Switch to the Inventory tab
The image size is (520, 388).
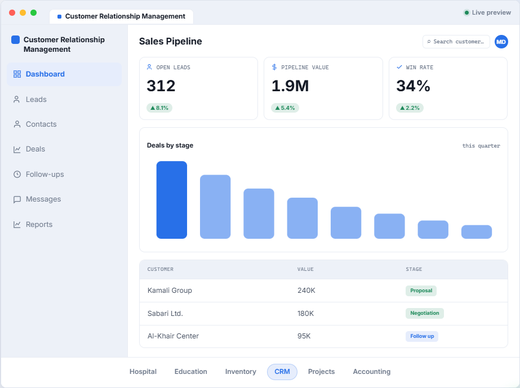(241, 371)
